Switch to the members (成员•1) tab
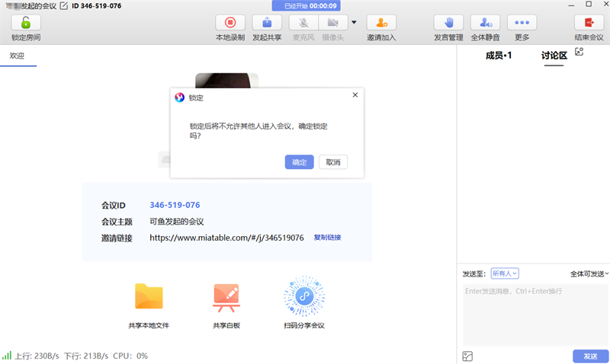 [x=499, y=56]
